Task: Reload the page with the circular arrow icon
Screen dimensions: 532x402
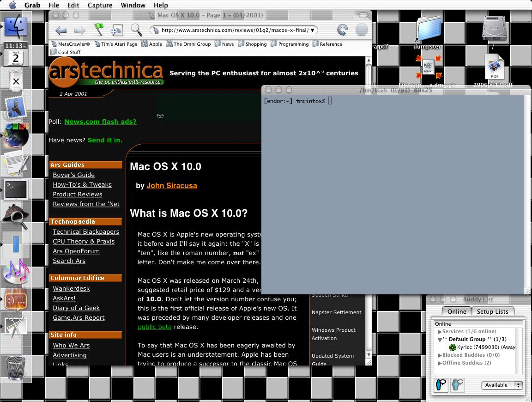Action: tap(342, 30)
